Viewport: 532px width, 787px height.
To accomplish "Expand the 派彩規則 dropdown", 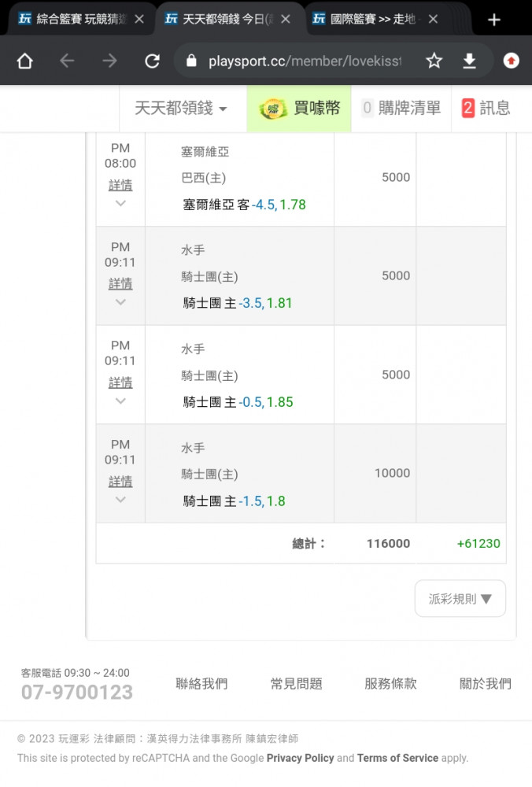I will click(x=460, y=598).
